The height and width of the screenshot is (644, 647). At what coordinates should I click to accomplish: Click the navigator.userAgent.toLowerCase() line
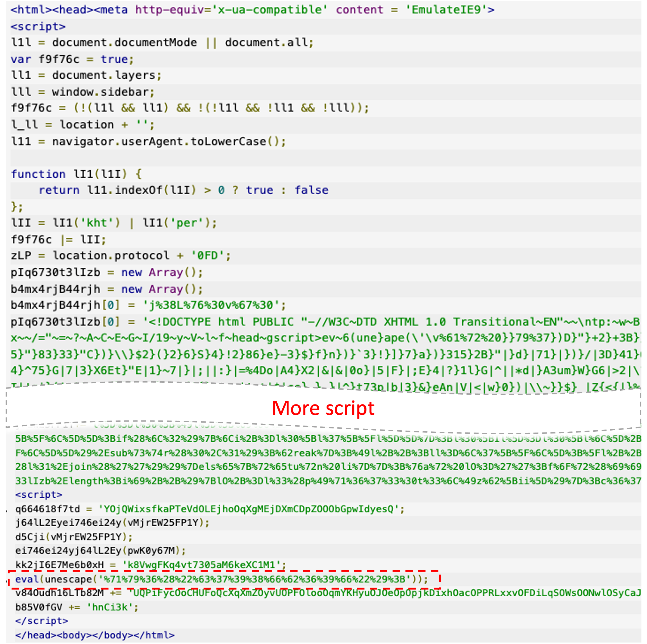tap(148, 141)
